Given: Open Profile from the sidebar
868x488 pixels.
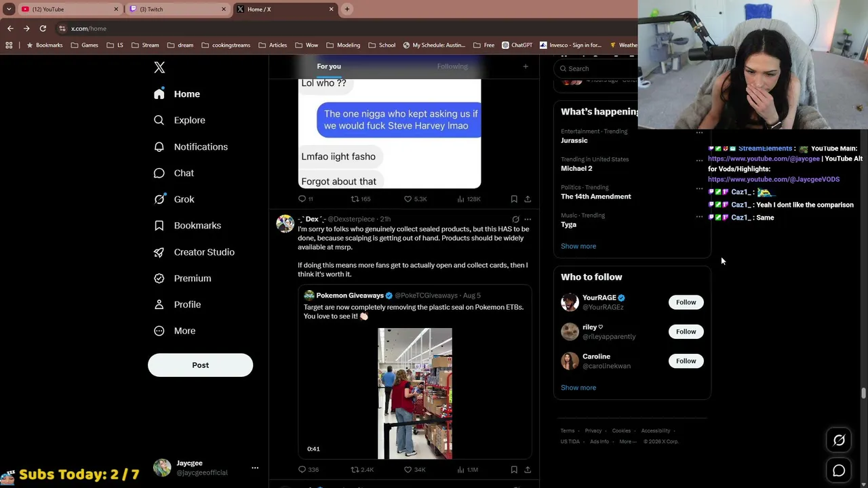Looking at the screenshot, I should [178, 304].
